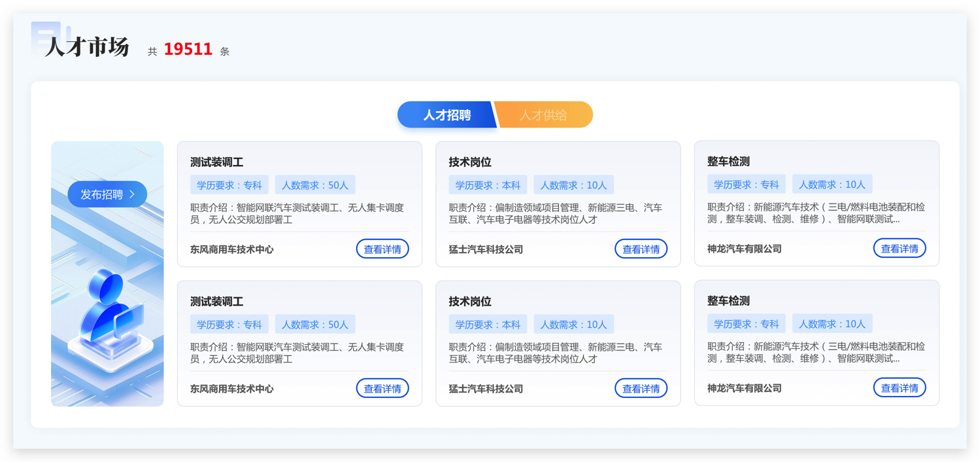Click the arrow chevron on 发布招聘 button

132,194
